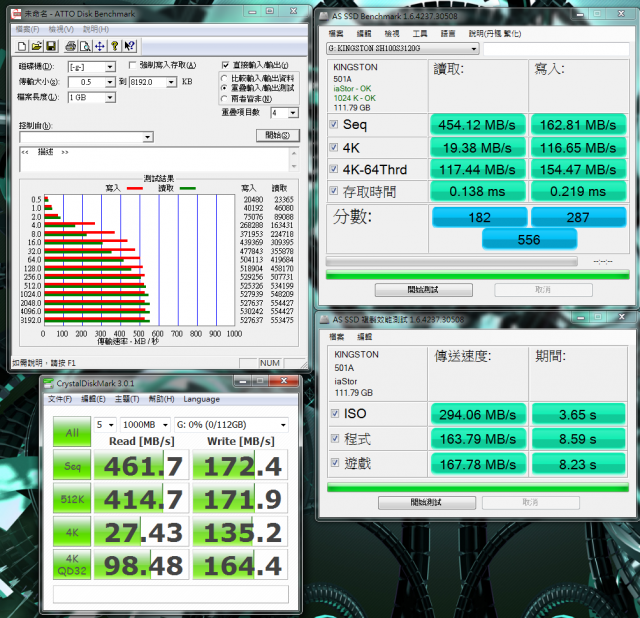Image resolution: width=640 pixels, height=618 pixels.
Task: Click the description text field in ATTO
Action: click(154, 160)
